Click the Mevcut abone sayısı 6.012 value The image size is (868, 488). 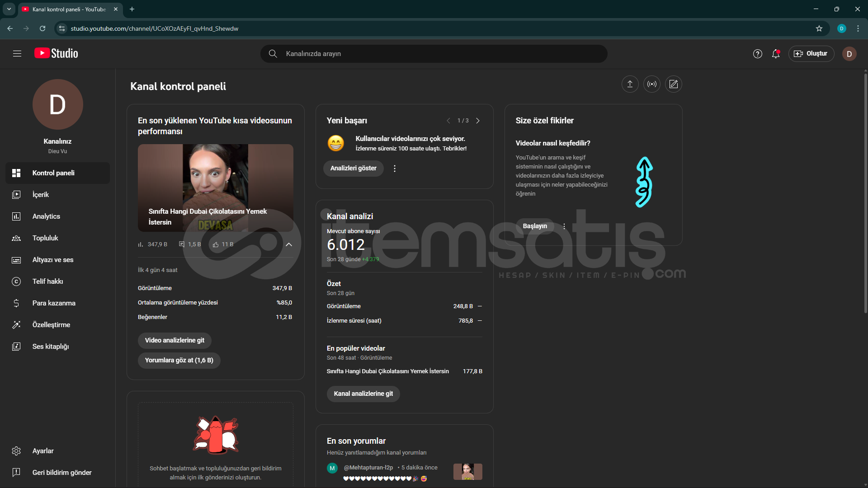[x=345, y=244]
